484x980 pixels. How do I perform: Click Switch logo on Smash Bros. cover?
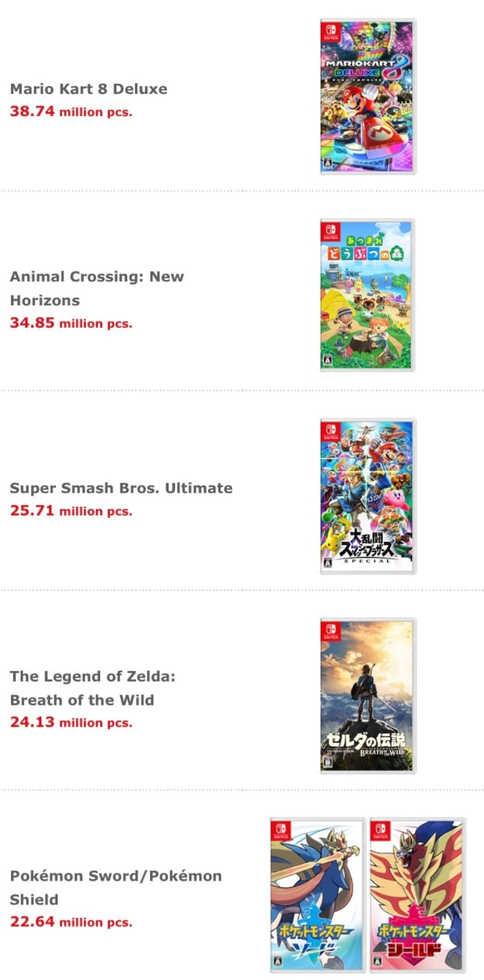click(330, 431)
